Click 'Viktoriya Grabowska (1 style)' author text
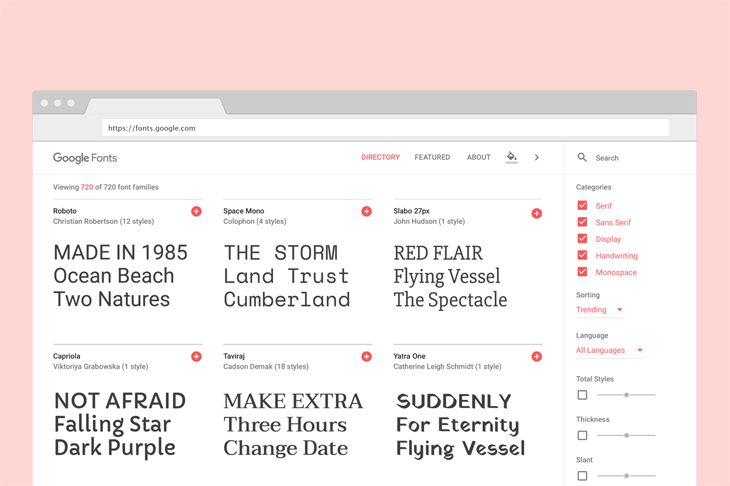 coord(101,367)
